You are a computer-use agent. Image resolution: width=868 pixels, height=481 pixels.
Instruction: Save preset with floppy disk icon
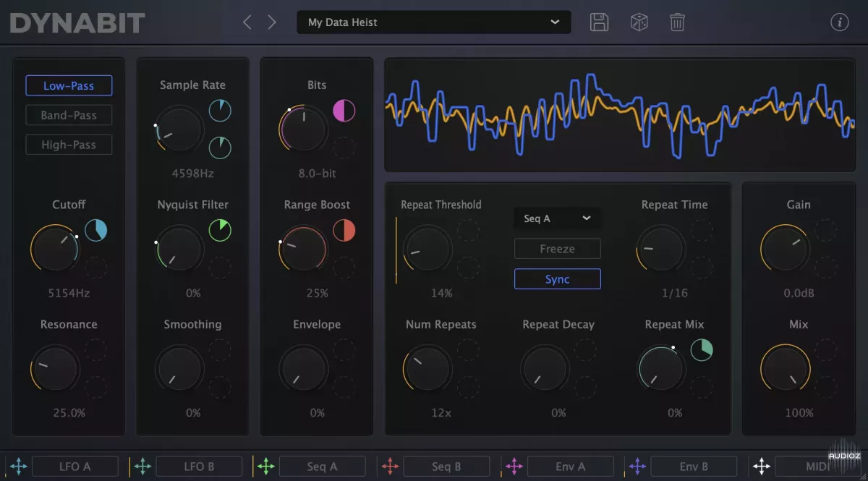pyautogui.click(x=599, y=22)
